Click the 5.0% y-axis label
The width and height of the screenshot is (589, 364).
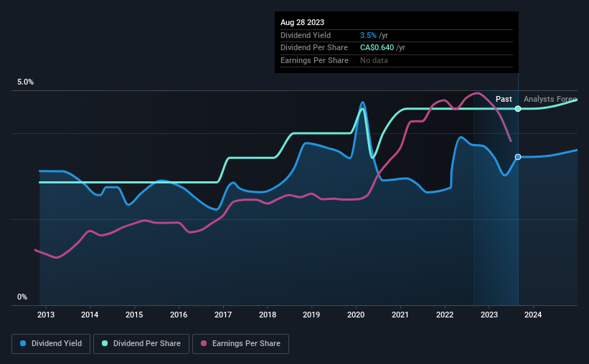click(x=26, y=82)
